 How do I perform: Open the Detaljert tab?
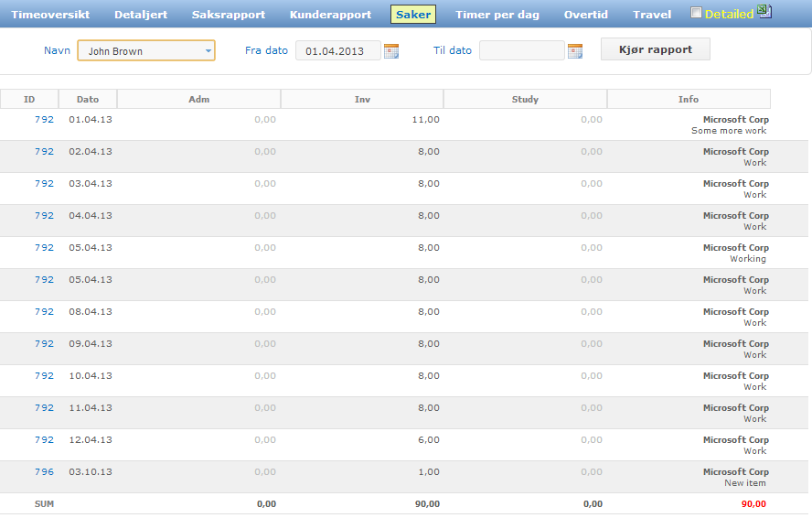[x=141, y=15]
